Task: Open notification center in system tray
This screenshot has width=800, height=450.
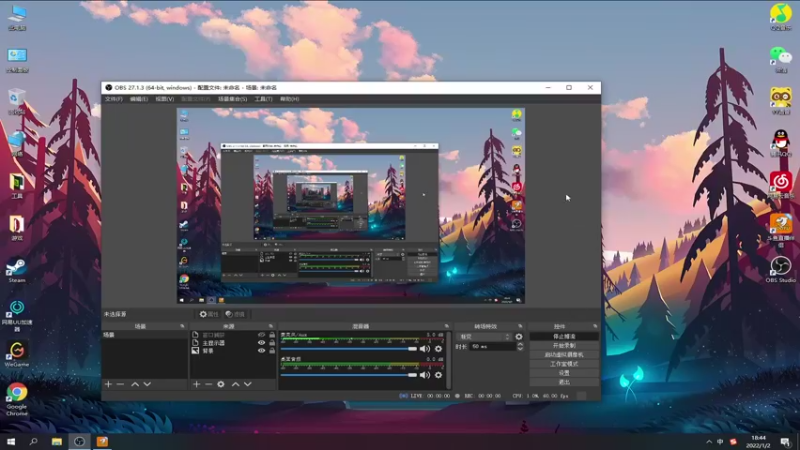Action: tap(786, 442)
